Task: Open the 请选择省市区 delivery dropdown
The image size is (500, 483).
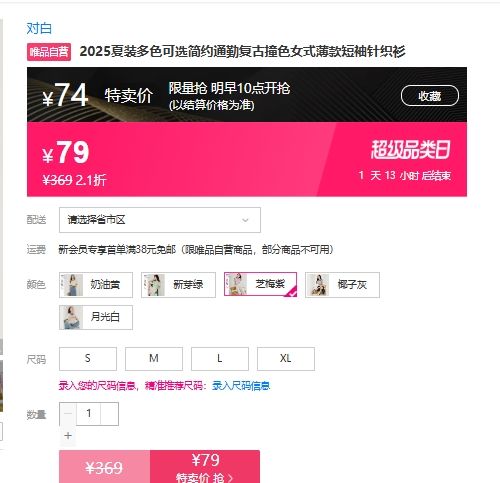Action: [160, 220]
